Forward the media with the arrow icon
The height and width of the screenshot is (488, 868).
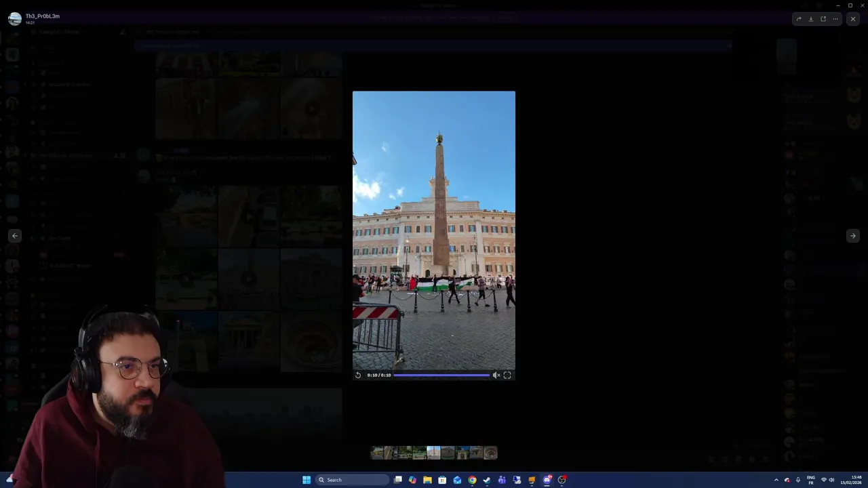point(798,19)
